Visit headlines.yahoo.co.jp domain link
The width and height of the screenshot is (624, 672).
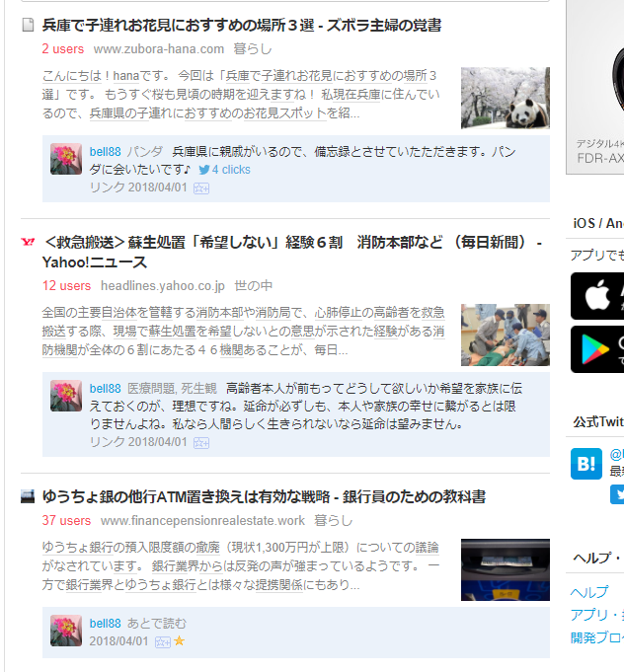tap(163, 286)
